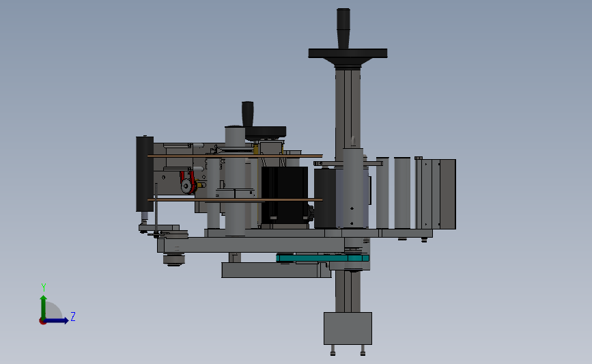
Task: Select the lower brown horizontal plate
Action: click(x=235, y=199)
